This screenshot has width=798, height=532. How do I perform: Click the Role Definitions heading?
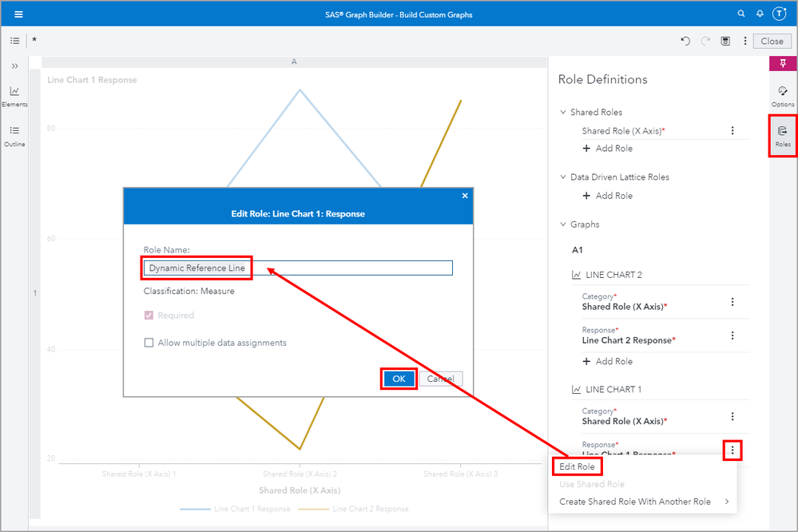pos(602,79)
